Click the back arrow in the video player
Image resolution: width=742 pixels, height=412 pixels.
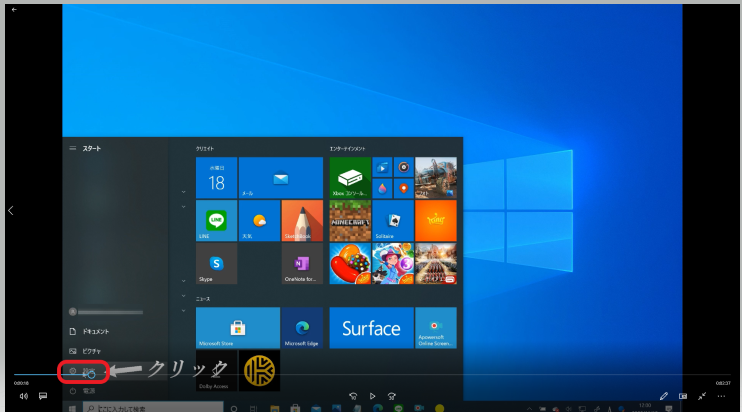(x=14, y=9)
